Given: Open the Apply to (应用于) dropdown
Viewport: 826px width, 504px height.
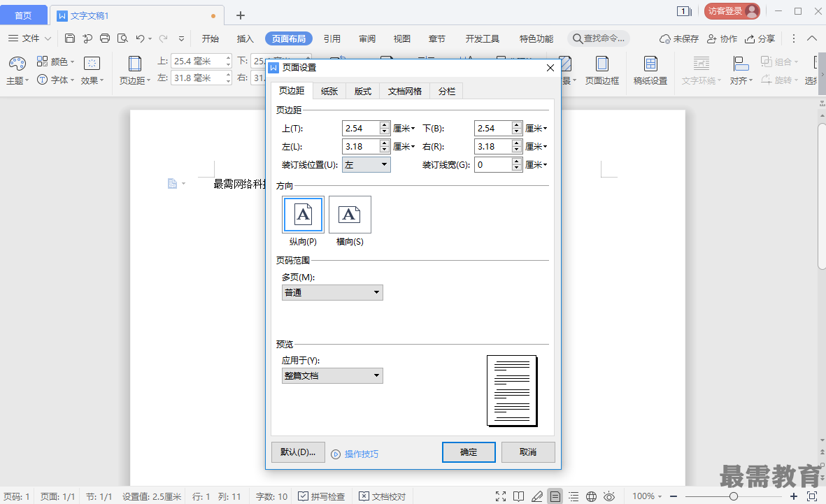Looking at the screenshot, I should point(332,375).
